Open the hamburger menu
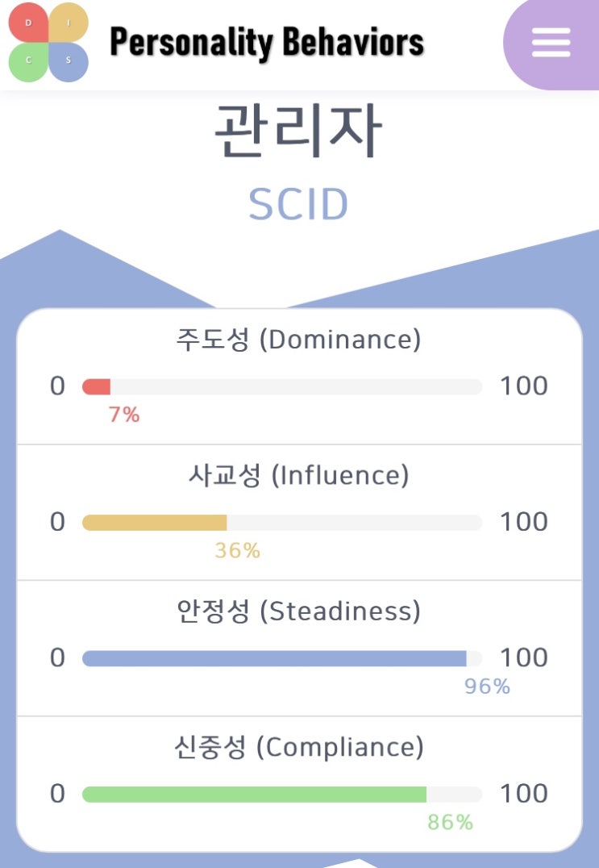 click(x=551, y=42)
